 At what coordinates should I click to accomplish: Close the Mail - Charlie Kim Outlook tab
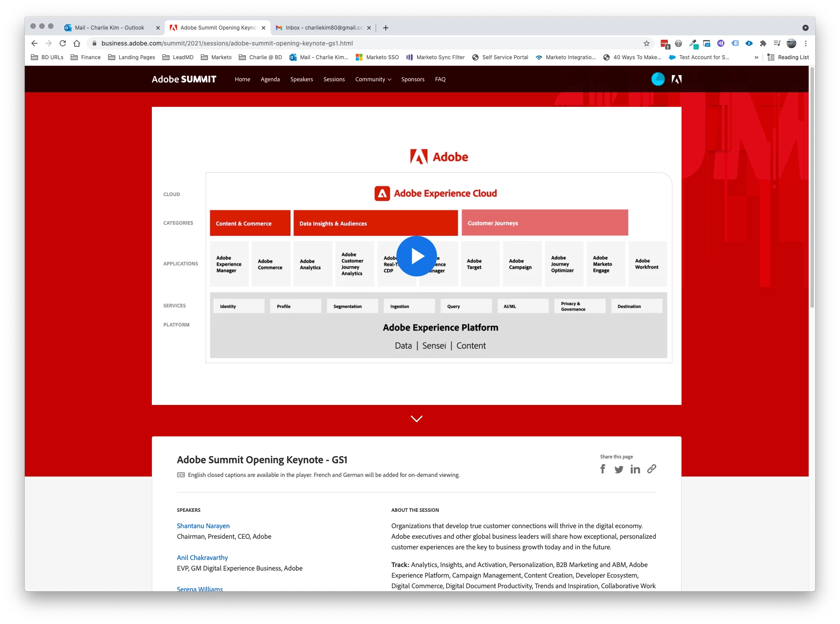pyautogui.click(x=158, y=28)
